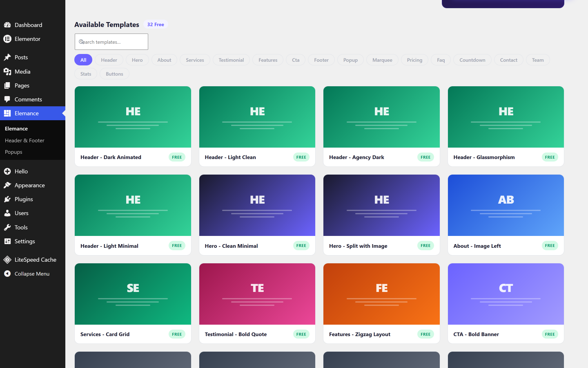Click the Plugins plug icon

(x=7, y=199)
